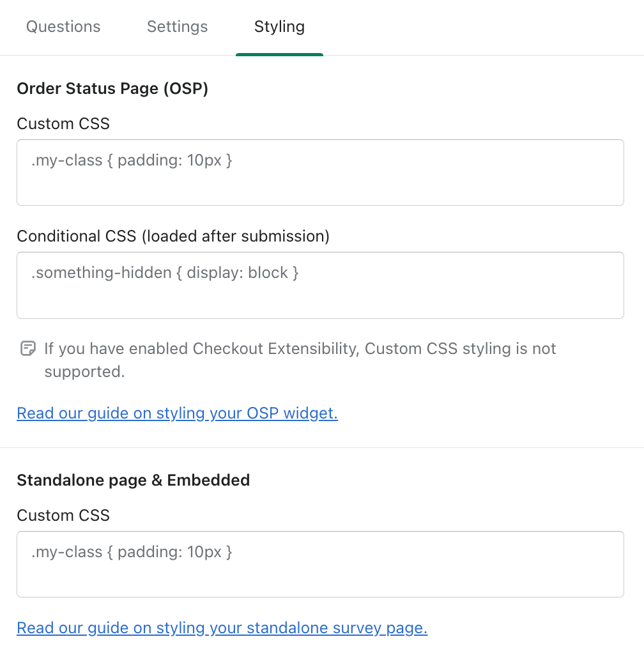This screenshot has width=644, height=662.
Task: Click the Custom CSS label under OSP heading
Action: (63, 124)
